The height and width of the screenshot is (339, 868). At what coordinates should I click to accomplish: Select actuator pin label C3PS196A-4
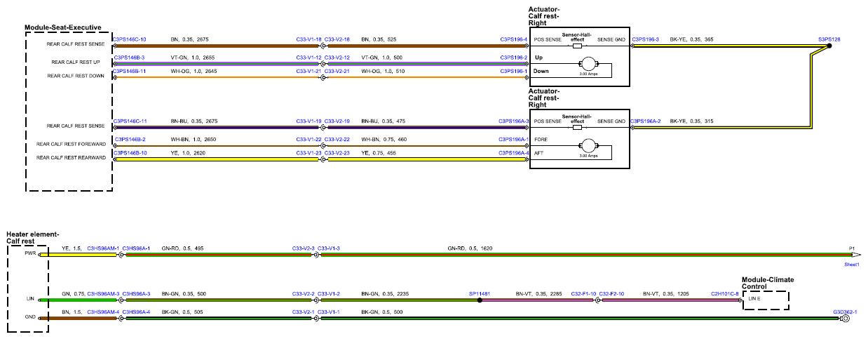(x=513, y=152)
